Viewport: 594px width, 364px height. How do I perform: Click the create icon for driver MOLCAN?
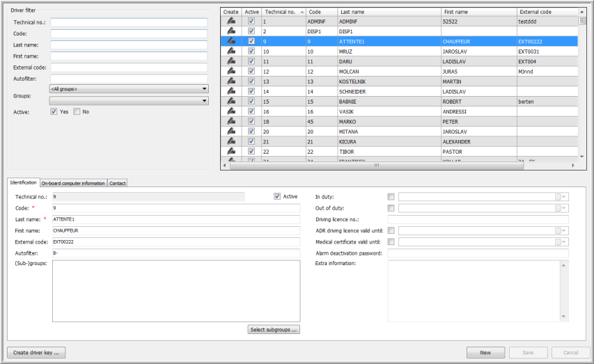click(x=230, y=71)
